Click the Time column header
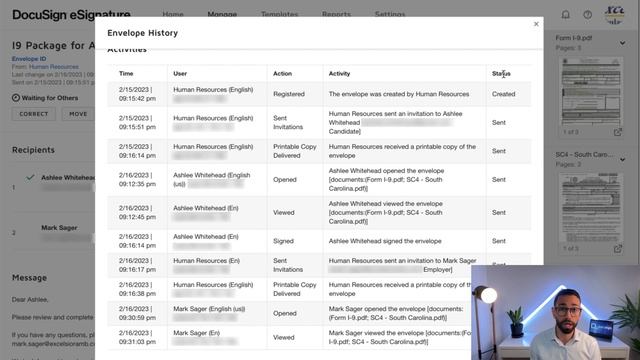The height and width of the screenshot is (360, 640). [126, 73]
